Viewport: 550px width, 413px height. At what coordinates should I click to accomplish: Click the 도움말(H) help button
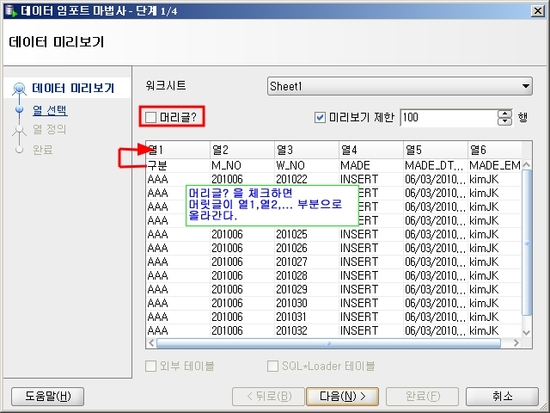click(48, 397)
